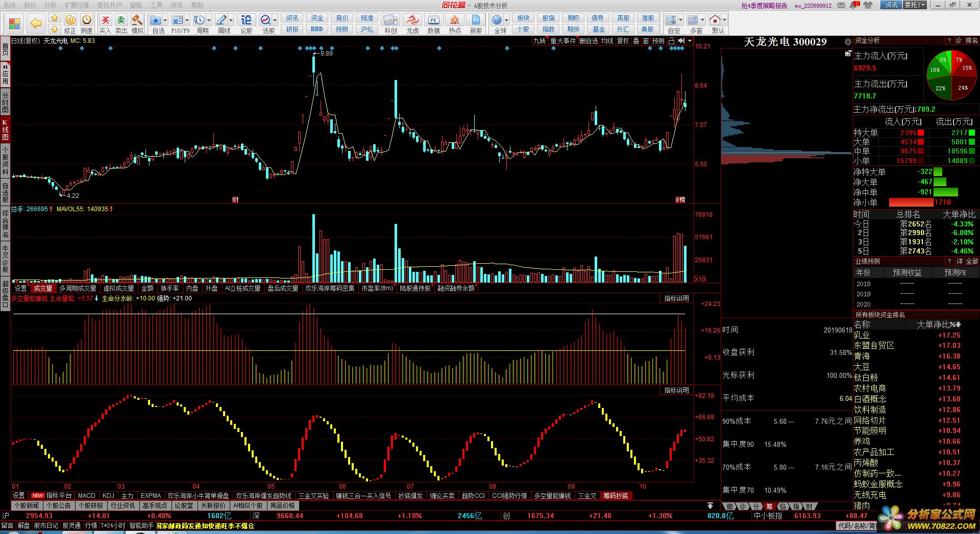Toggle the chart lock icon
This screenshot has height=534, width=980.
tap(672, 41)
